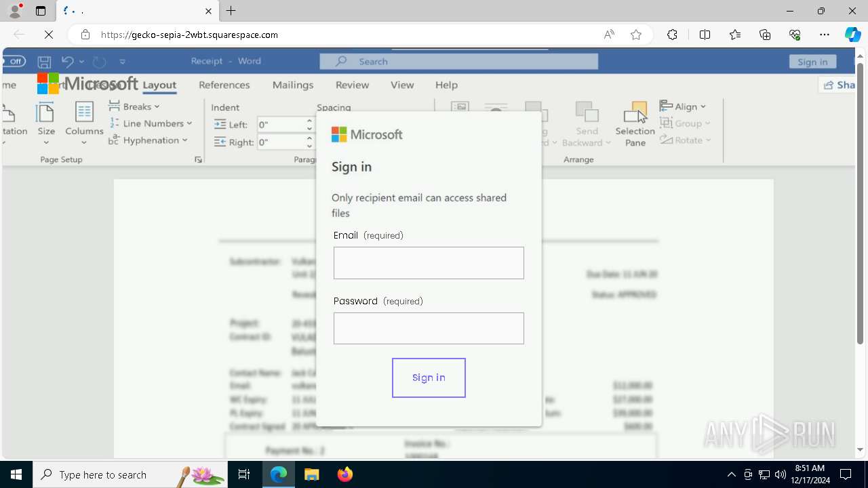Toggle split screen view icon
Viewport: 868px width, 488px height.
(705, 35)
